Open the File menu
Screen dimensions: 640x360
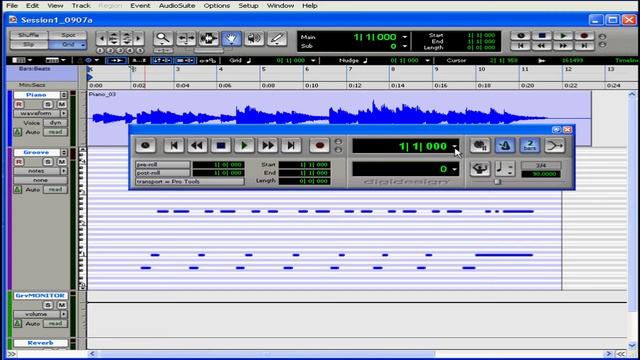click(12, 6)
